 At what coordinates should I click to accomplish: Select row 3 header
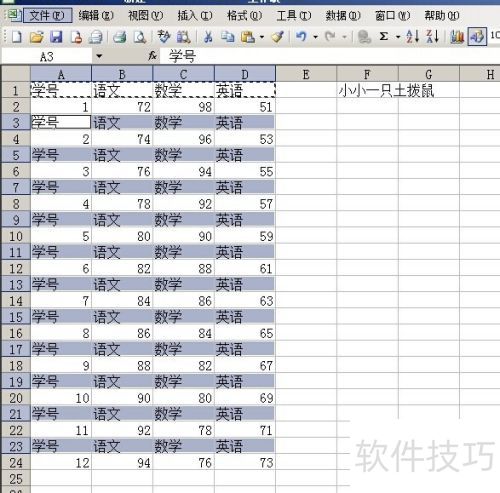point(16,123)
